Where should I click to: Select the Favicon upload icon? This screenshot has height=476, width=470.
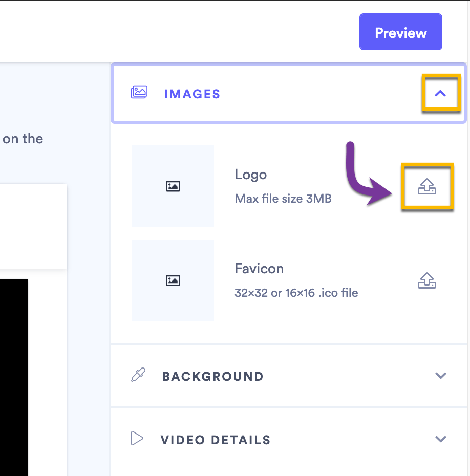click(x=428, y=280)
